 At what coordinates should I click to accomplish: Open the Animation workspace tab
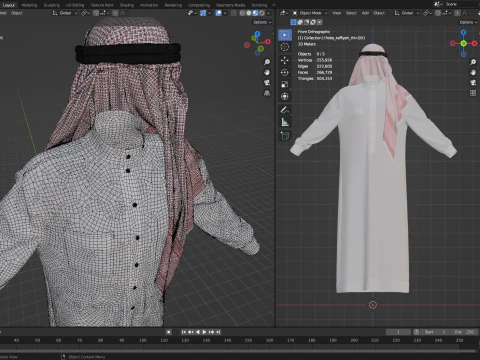click(x=149, y=5)
